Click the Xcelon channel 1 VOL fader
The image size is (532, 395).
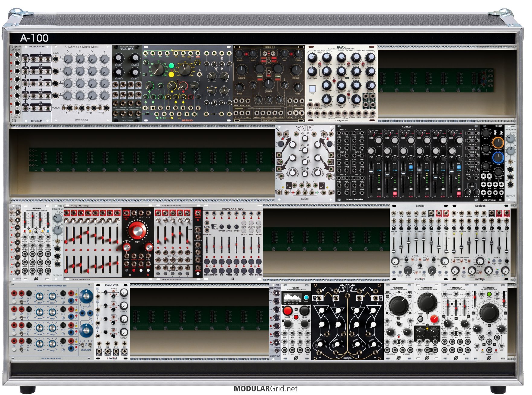pyautogui.click(x=371, y=172)
